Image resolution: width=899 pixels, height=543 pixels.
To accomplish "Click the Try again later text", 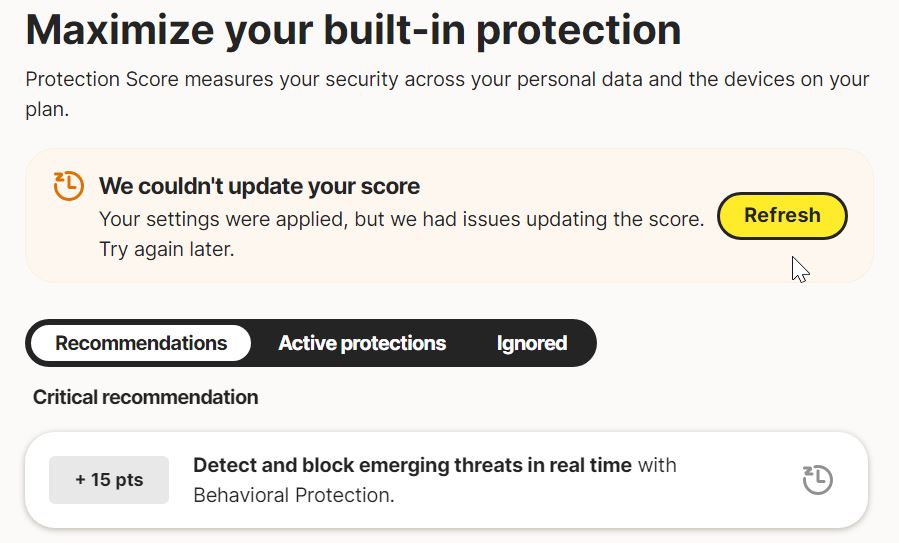I will (x=166, y=250).
